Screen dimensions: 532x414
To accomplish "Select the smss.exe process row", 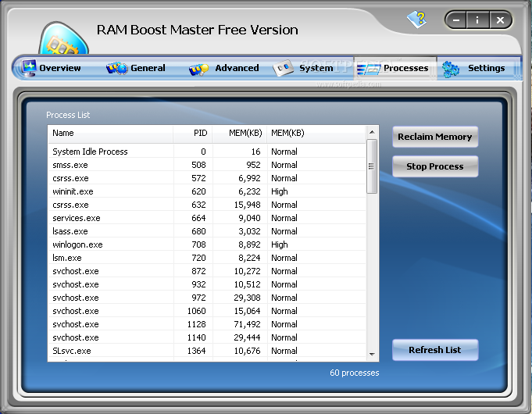I will pos(207,165).
